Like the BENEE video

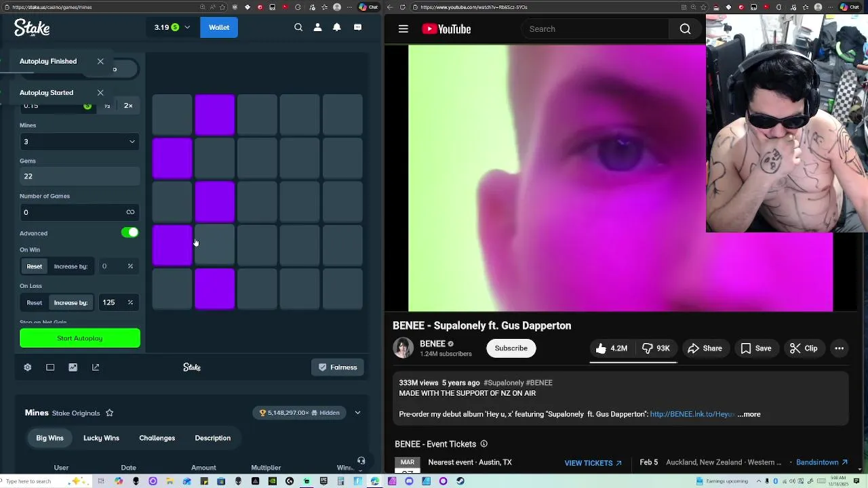611,348
